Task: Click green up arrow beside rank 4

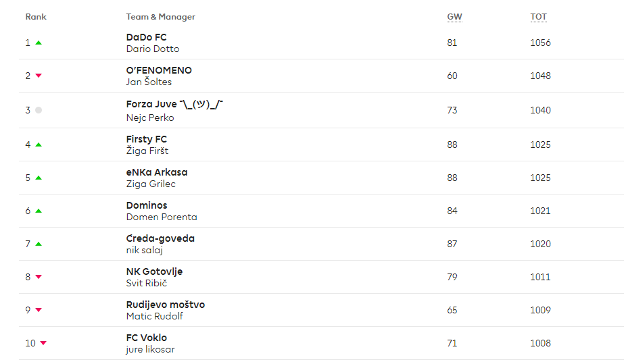Action: (39, 145)
